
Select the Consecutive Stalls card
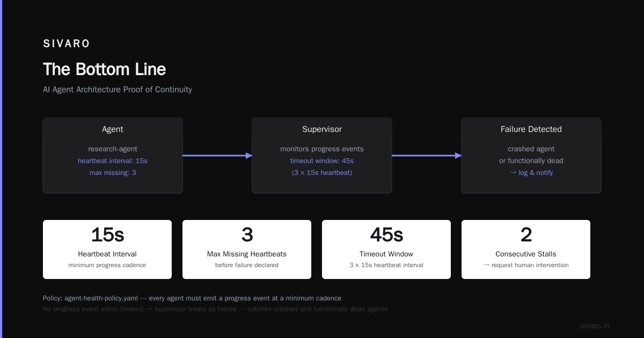tap(526, 249)
